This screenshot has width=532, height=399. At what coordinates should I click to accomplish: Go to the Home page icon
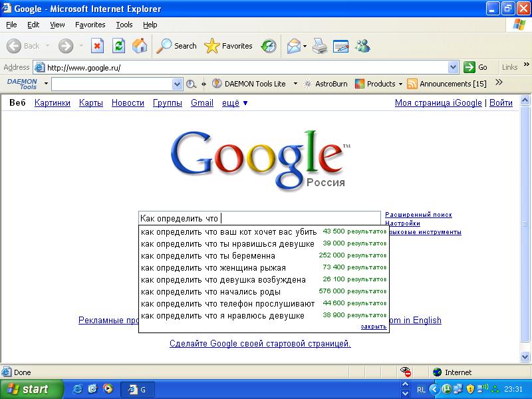click(x=140, y=46)
